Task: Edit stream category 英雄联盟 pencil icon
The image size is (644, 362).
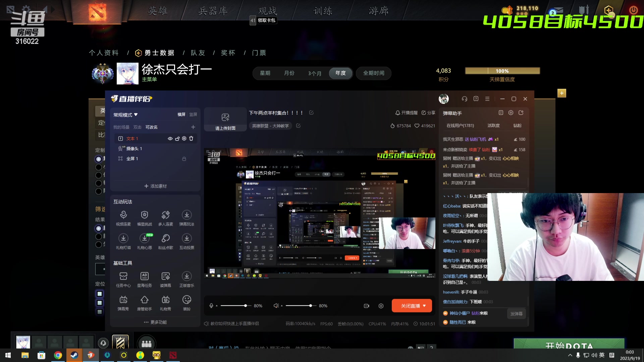Action: point(298,126)
